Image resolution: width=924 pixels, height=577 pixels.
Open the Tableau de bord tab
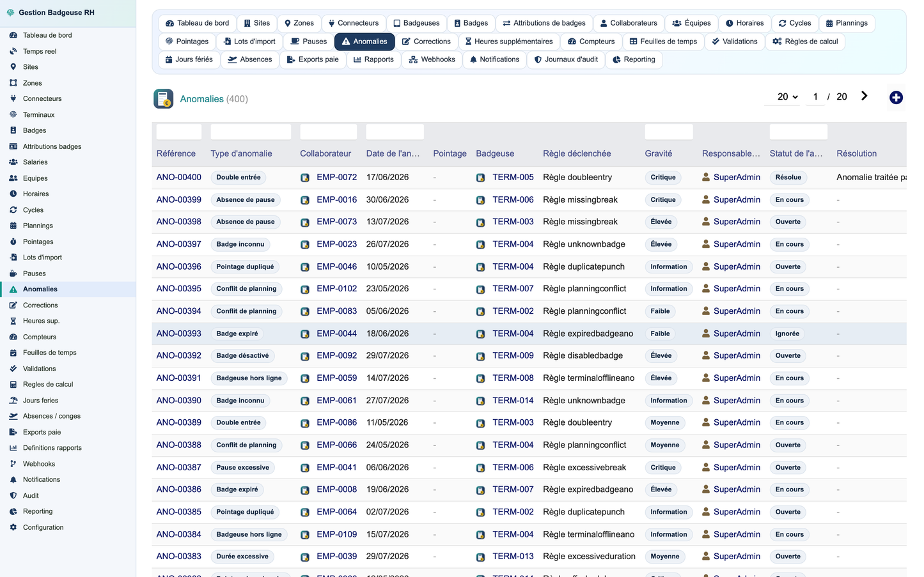point(197,23)
